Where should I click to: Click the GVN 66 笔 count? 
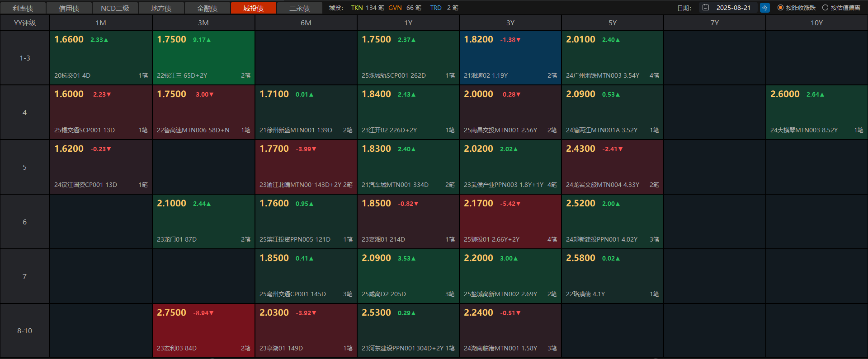(x=405, y=8)
